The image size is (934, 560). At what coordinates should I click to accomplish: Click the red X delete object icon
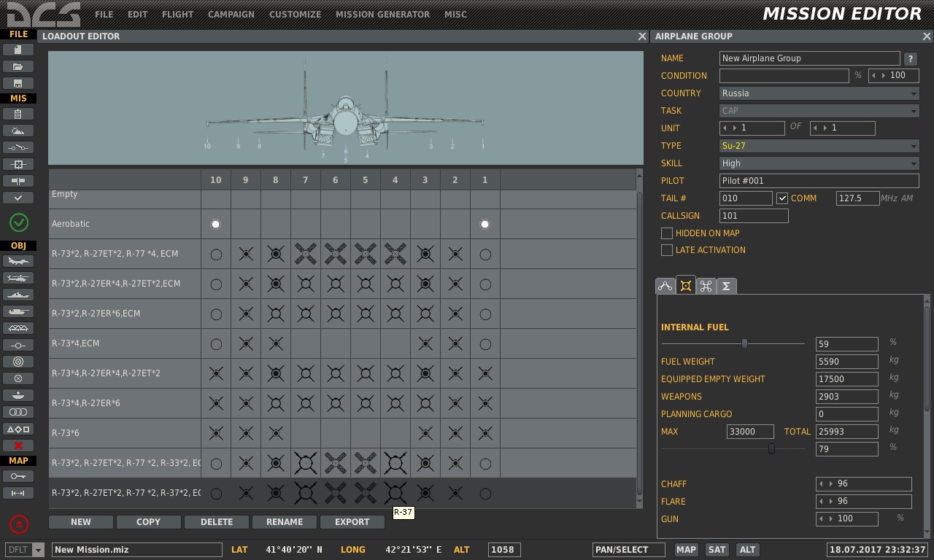click(18, 446)
